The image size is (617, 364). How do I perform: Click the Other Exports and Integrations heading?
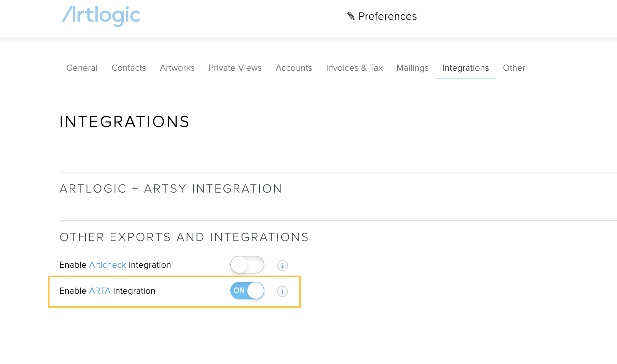click(x=184, y=237)
